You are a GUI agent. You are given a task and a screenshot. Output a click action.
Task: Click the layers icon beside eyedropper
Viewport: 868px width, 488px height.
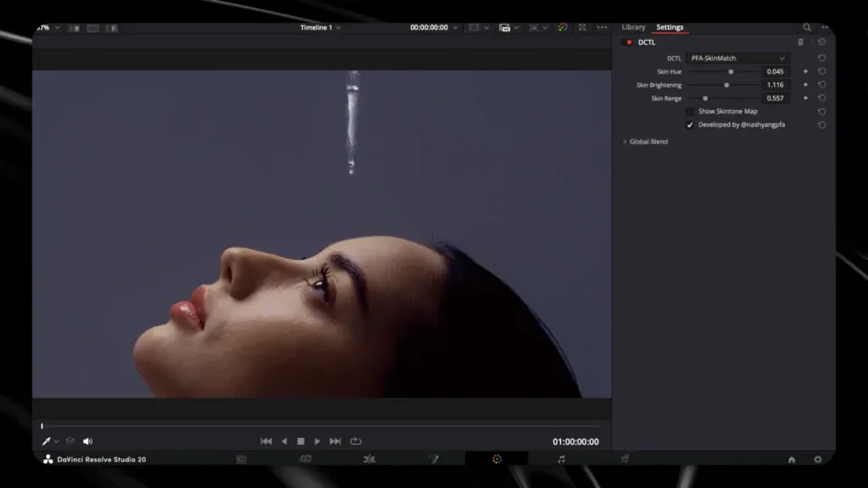click(70, 441)
